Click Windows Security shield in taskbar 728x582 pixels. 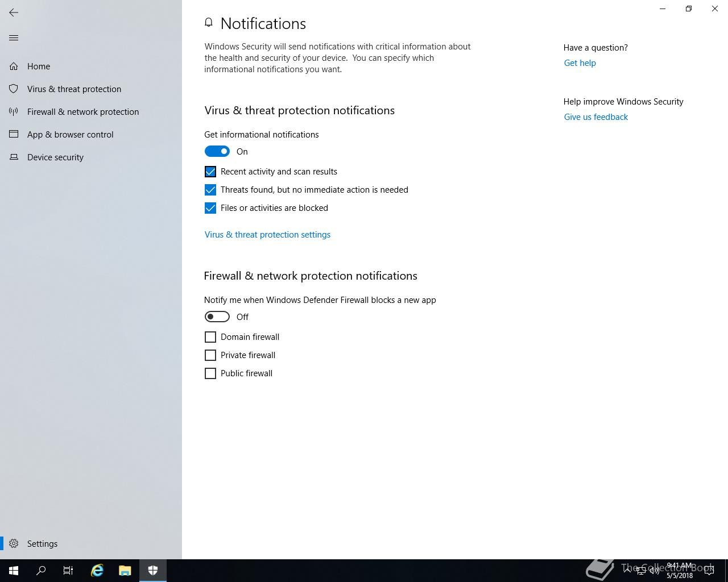tap(153, 571)
